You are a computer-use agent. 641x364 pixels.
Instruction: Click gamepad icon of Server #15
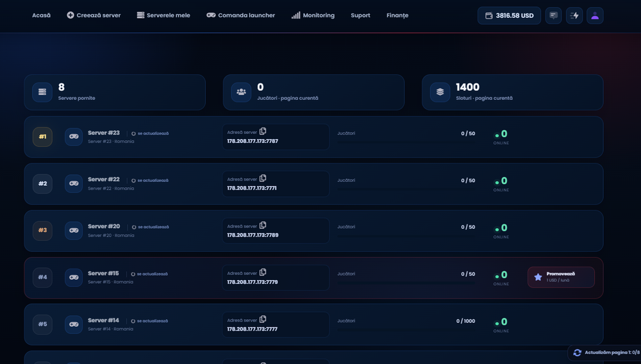74,277
